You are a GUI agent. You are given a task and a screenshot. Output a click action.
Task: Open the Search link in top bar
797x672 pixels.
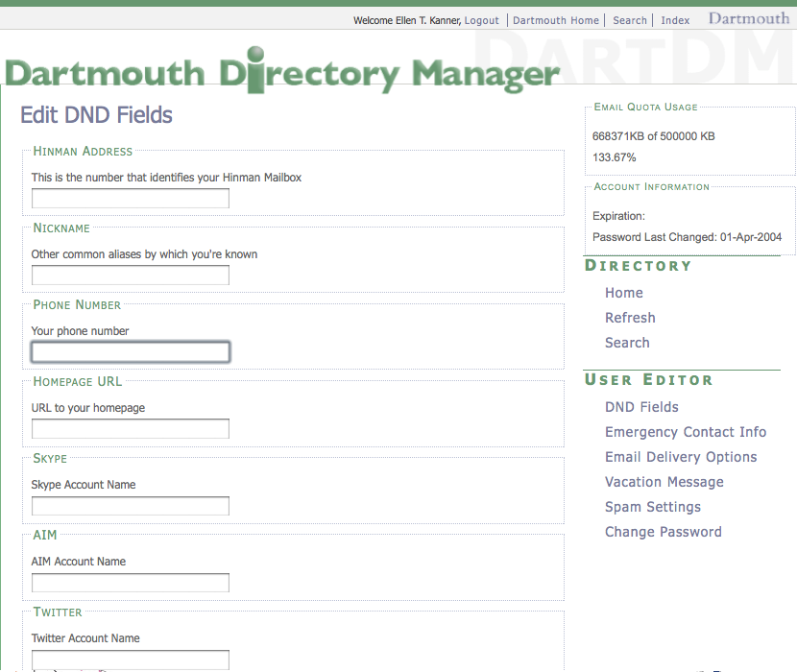(630, 20)
